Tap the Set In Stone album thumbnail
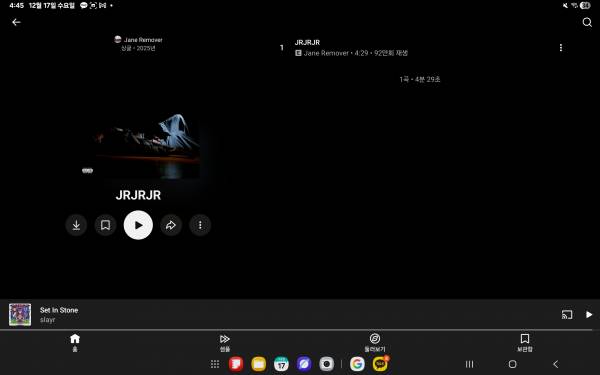This screenshot has width=600, height=375. point(20,315)
